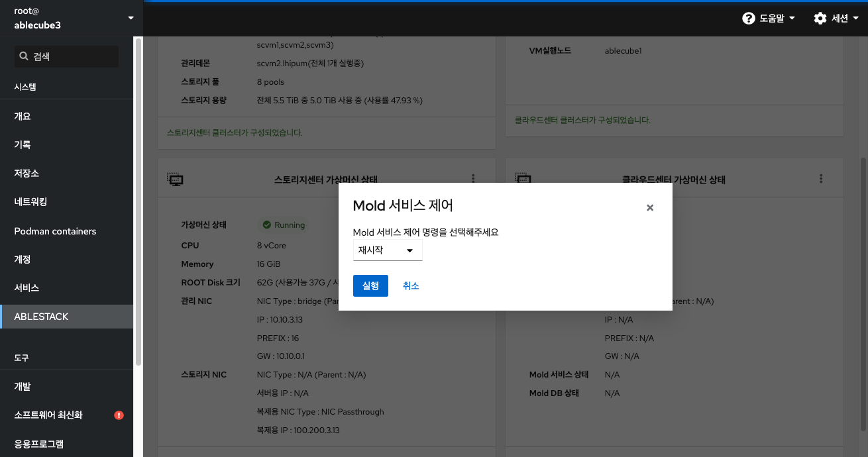The height and width of the screenshot is (457, 868).
Task: Open the 개발 page in sidebar
Action: pos(66,386)
